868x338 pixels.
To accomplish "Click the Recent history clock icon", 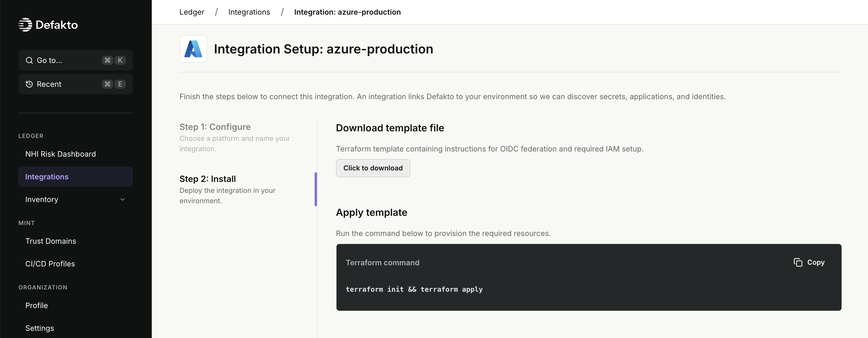I will [29, 84].
